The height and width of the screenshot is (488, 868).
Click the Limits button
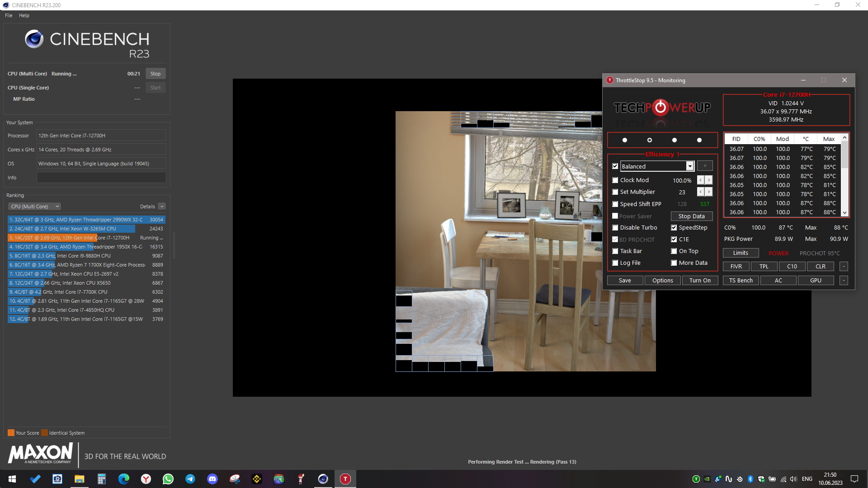pyautogui.click(x=741, y=253)
